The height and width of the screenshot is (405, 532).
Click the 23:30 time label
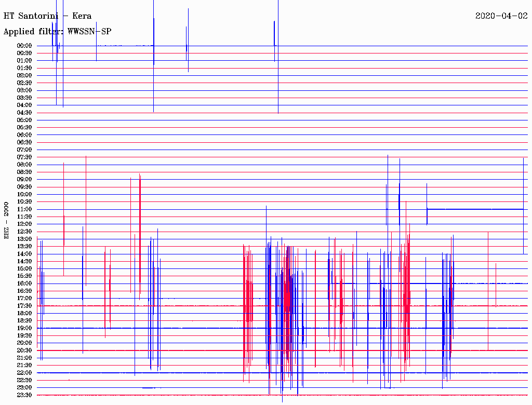tap(24, 395)
